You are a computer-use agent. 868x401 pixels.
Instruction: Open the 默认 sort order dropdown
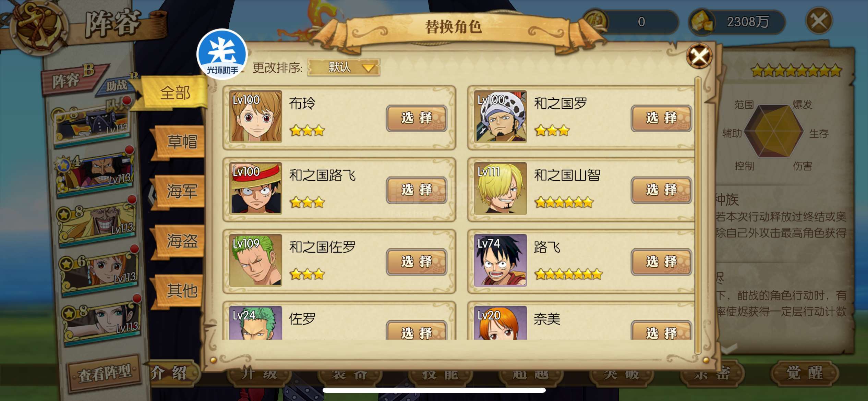(x=344, y=67)
